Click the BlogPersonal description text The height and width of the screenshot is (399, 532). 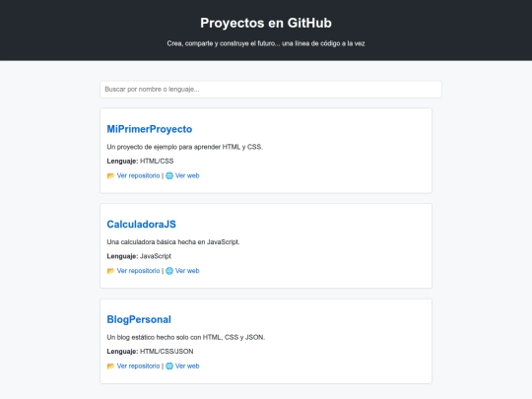186,337
